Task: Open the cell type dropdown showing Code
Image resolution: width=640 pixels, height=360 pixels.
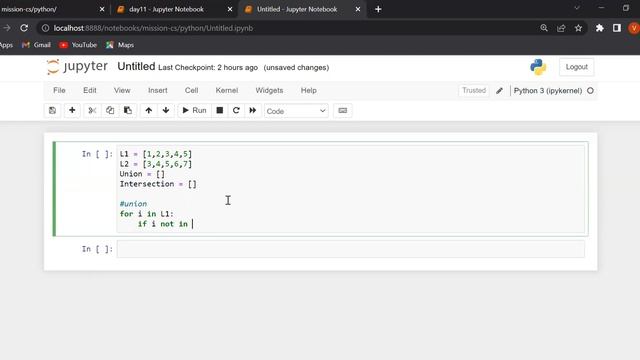Action: 296,111
